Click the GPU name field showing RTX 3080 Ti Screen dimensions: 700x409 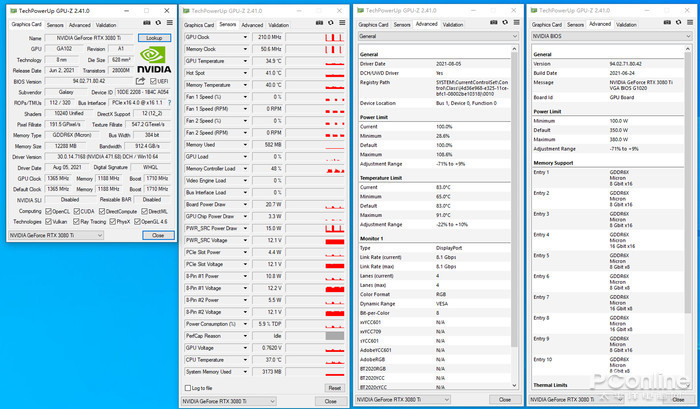pyautogui.click(x=88, y=38)
